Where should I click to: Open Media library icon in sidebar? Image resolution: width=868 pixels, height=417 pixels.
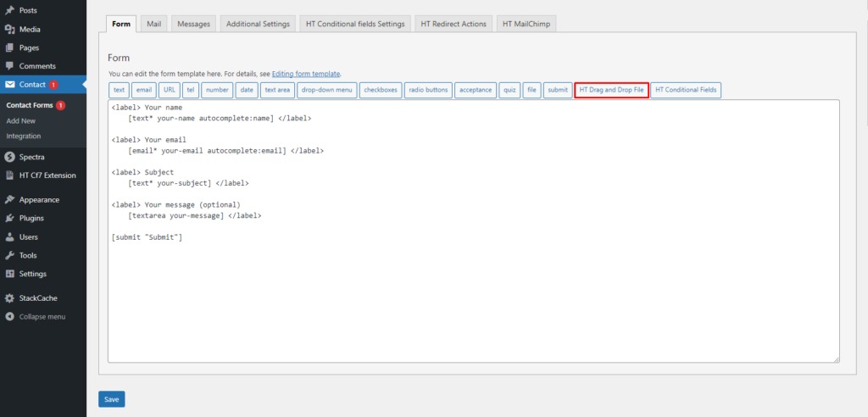click(9, 29)
